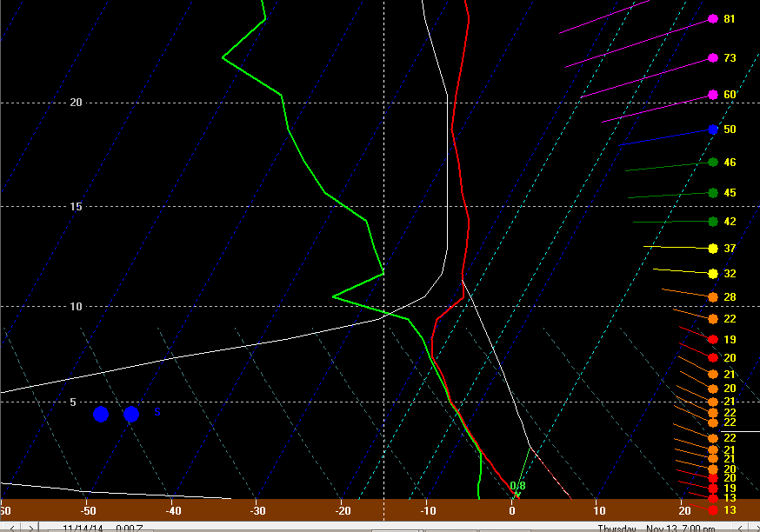Click the 20 height label on dashed line
This screenshot has width=760, height=532.
(x=77, y=103)
